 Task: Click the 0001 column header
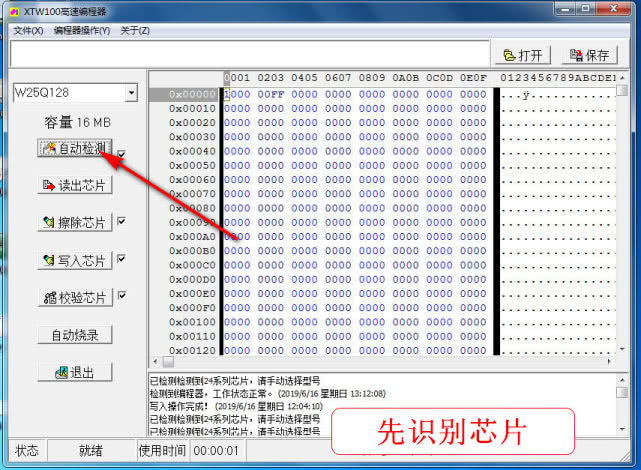click(x=237, y=78)
